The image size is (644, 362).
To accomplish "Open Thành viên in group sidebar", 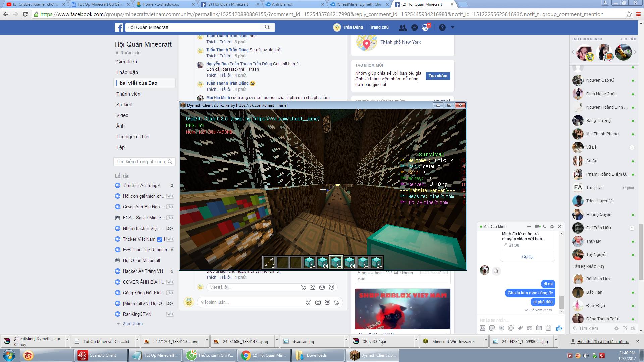I will pos(128,94).
